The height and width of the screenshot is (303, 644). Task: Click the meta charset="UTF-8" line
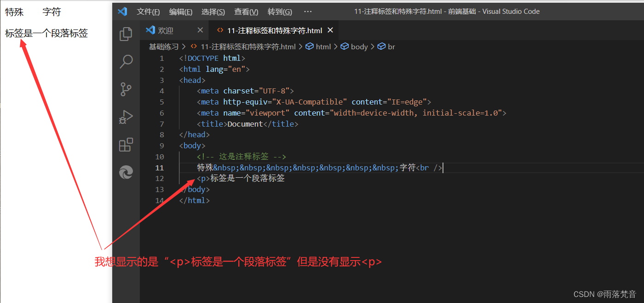point(245,91)
